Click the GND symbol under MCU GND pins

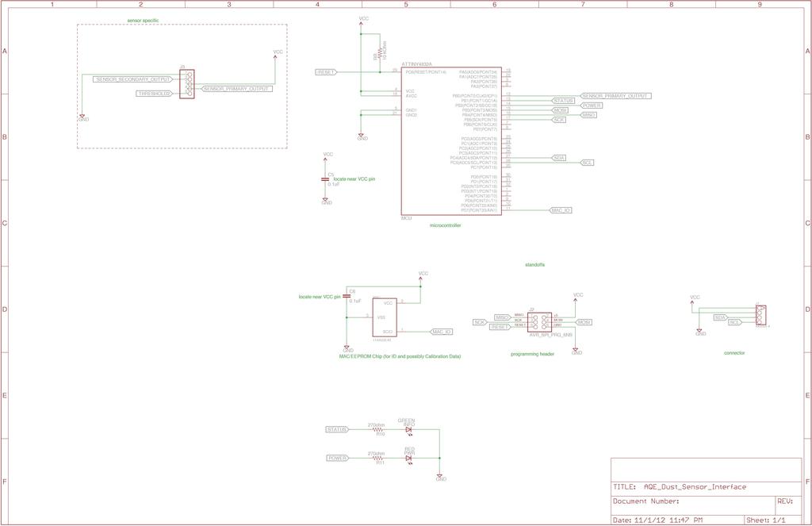click(x=362, y=136)
